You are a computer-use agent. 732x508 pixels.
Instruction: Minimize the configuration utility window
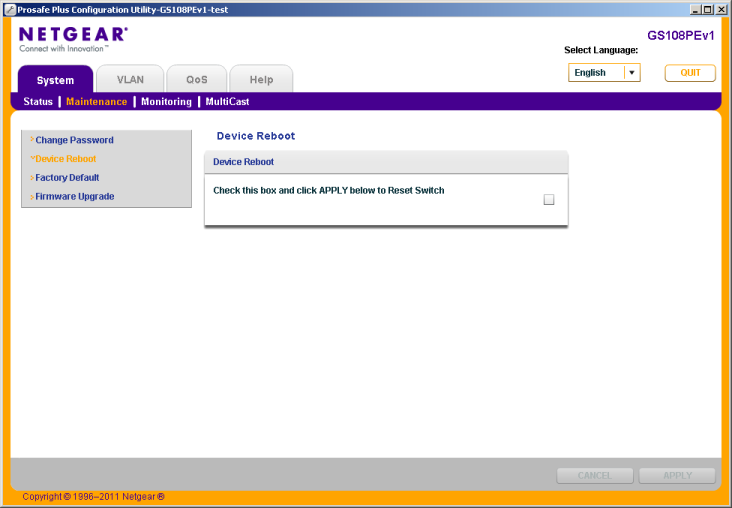[x=696, y=9]
